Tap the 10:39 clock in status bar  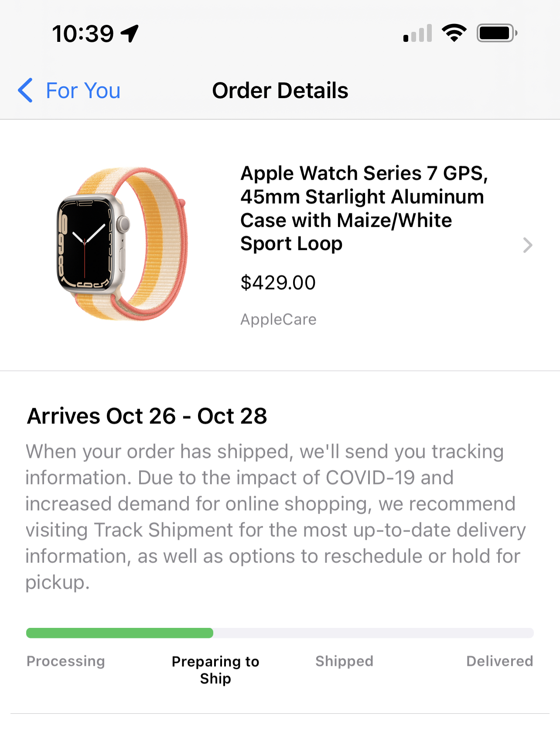click(x=83, y=34)
